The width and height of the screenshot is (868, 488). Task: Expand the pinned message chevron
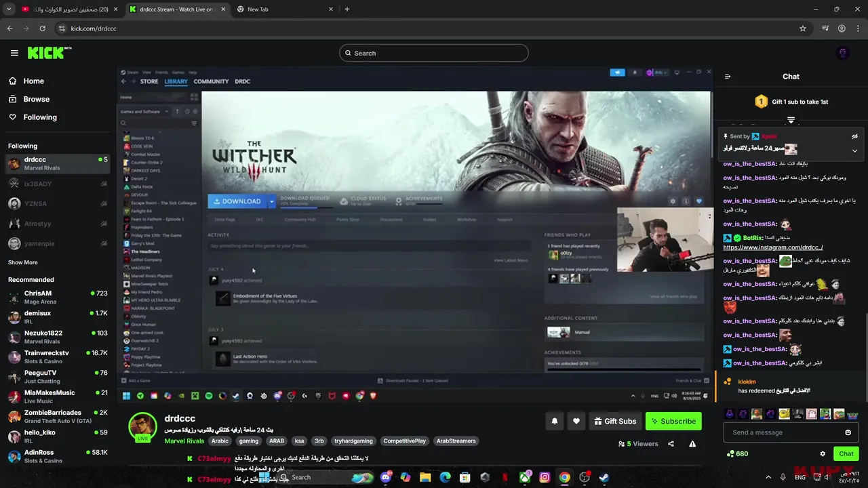pos(854,150)
